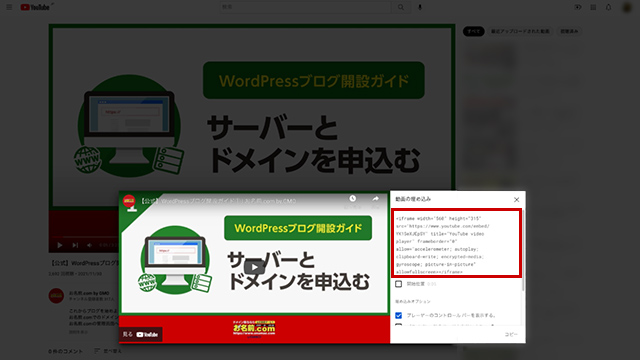Open the YouTube hamburger guide menu
The height and width of the screenshot is (360, 640).
(9, 7)
